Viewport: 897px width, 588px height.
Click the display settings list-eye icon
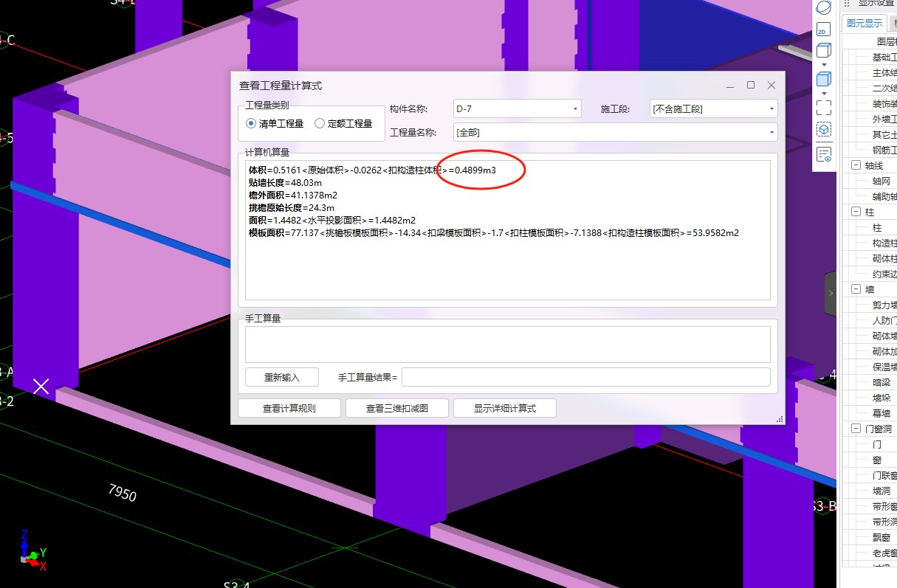tap(824, 154)
